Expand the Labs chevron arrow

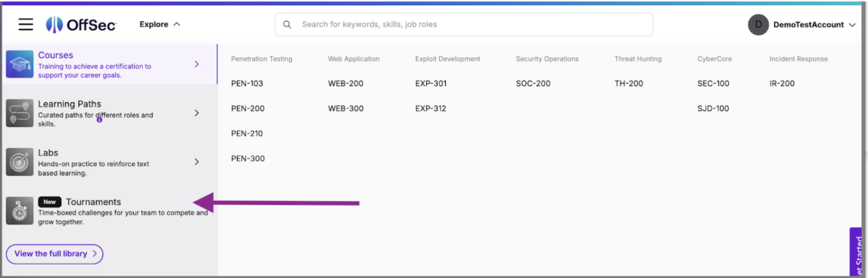(196, 162)
